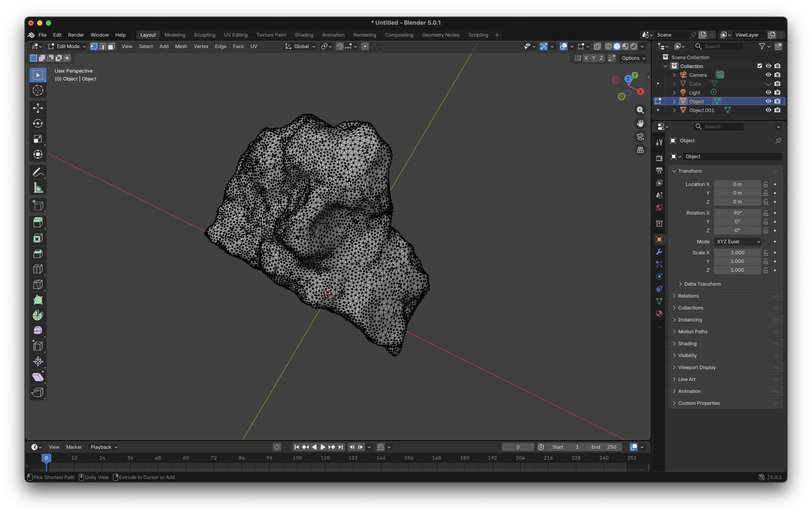Open the Mesh menu
Screen dimensions: 812x515
(181, 47)
